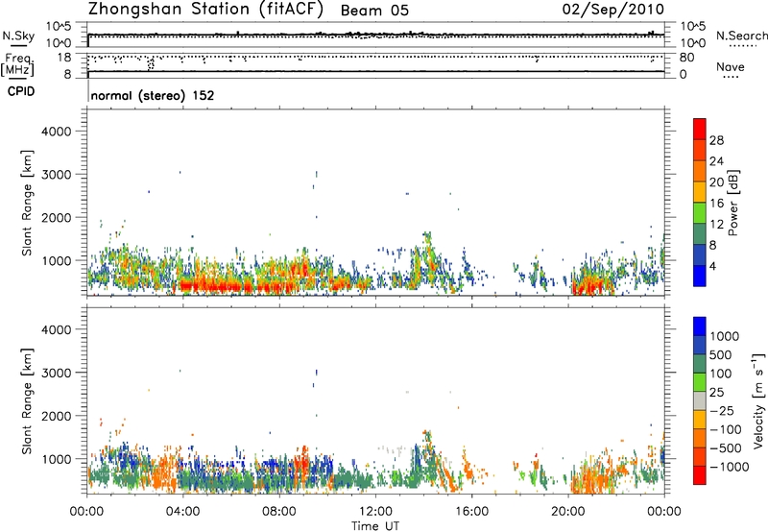Click the date '02/Sep/2010'

click(612, 10)
